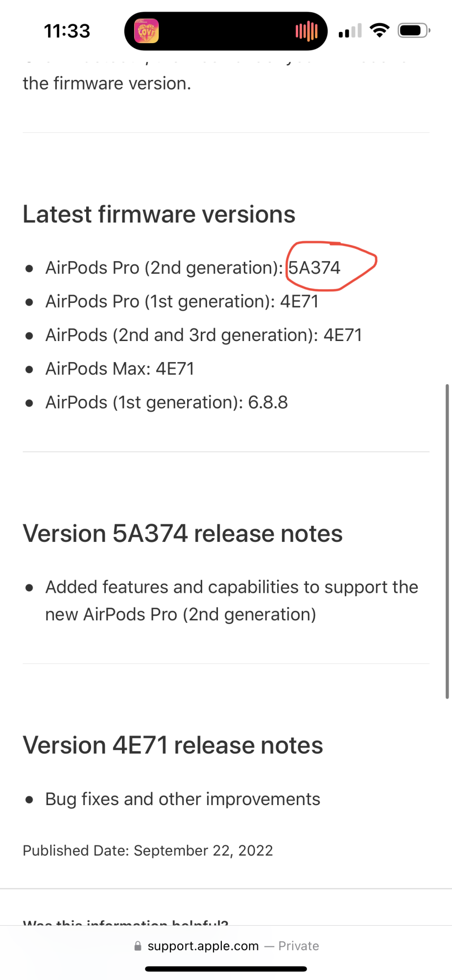
Task: Tap the album art in Dynamic Island
Action: coord(146,31)
